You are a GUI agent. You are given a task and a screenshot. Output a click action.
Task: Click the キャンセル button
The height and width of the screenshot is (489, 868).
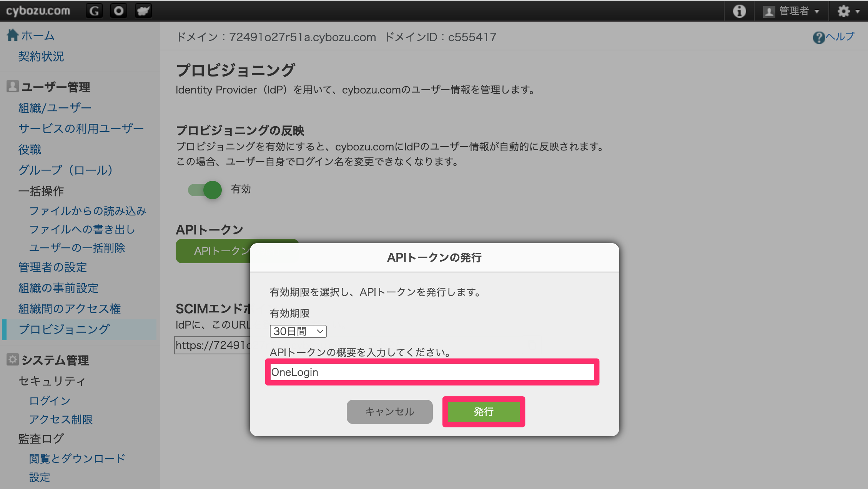coord(390,412)
